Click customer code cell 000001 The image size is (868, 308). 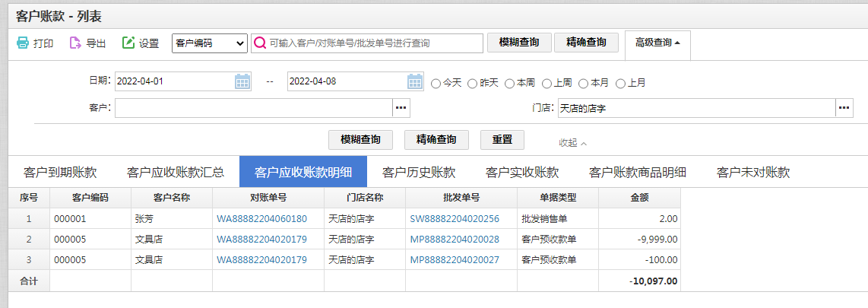point(90,219)
